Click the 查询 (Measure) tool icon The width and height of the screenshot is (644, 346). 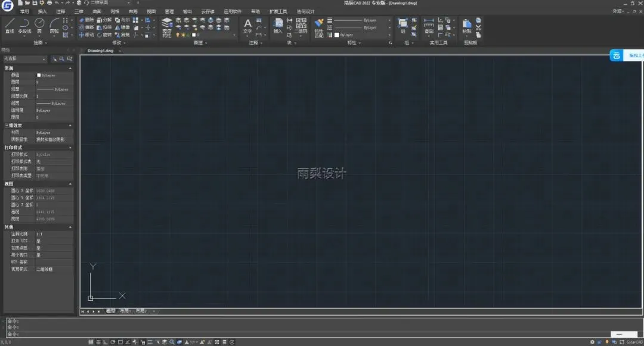tap(429, 26)
